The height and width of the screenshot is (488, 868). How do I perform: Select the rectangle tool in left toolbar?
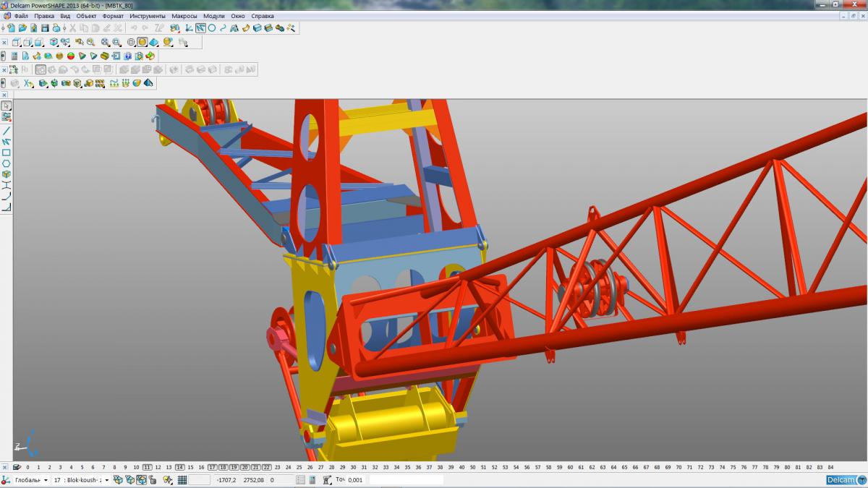pos(6,153)
